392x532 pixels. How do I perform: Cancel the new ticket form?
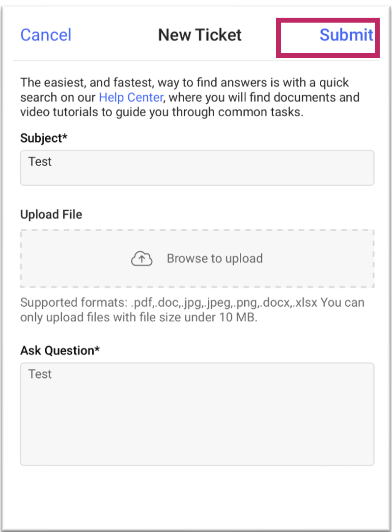[46, 34]
